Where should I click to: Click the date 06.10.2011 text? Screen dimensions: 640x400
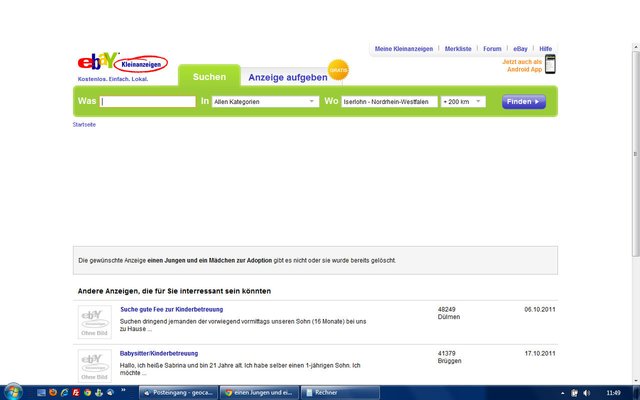(x=540, y=309)
